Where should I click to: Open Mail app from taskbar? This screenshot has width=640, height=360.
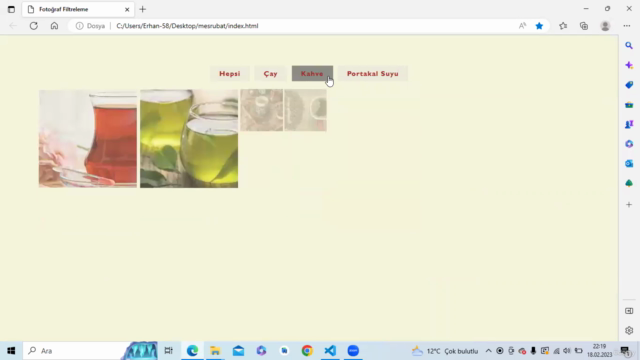click(238, 351)
